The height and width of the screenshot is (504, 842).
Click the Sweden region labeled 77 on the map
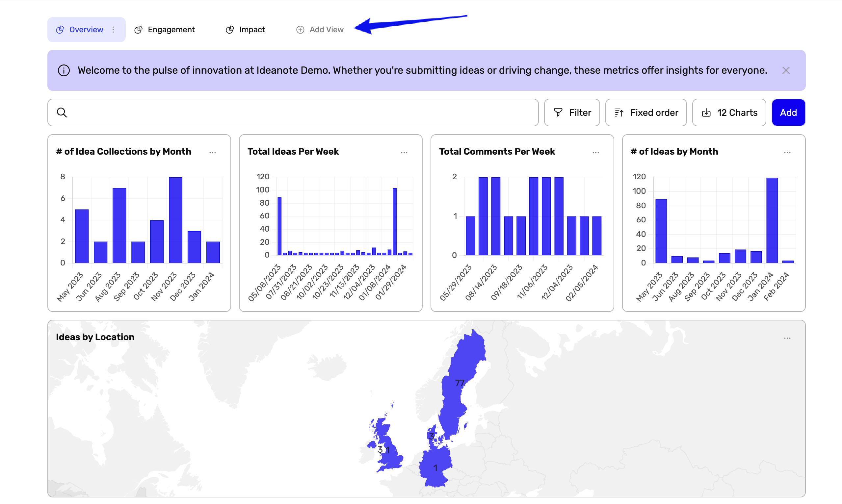click(x=460, y=382)
